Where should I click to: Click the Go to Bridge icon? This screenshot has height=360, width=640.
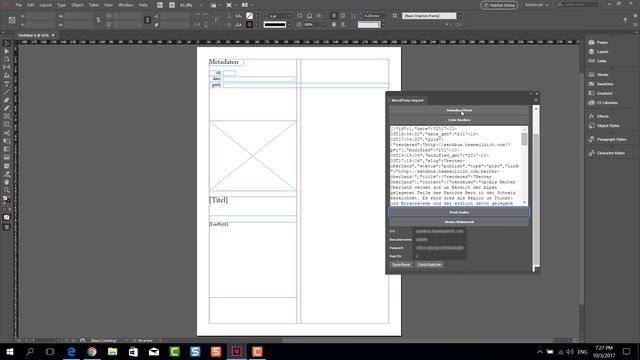click(x=160, y=5)
